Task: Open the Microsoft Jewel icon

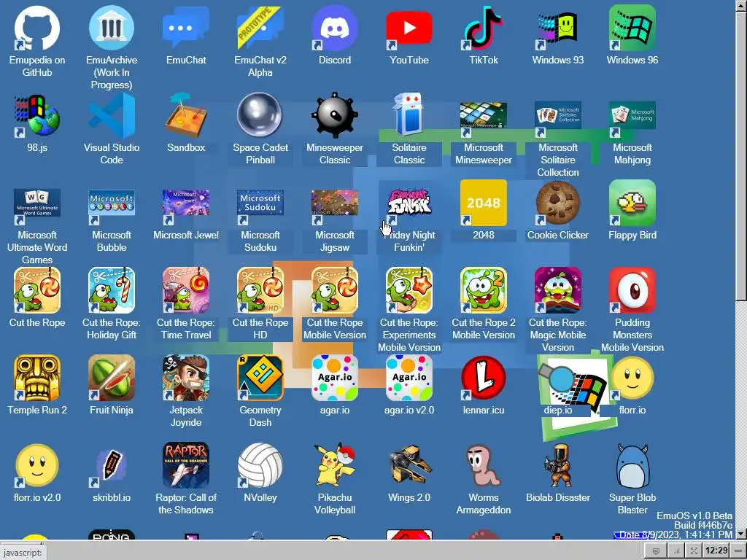Action: pyautogui.click(x=186, y=203)
